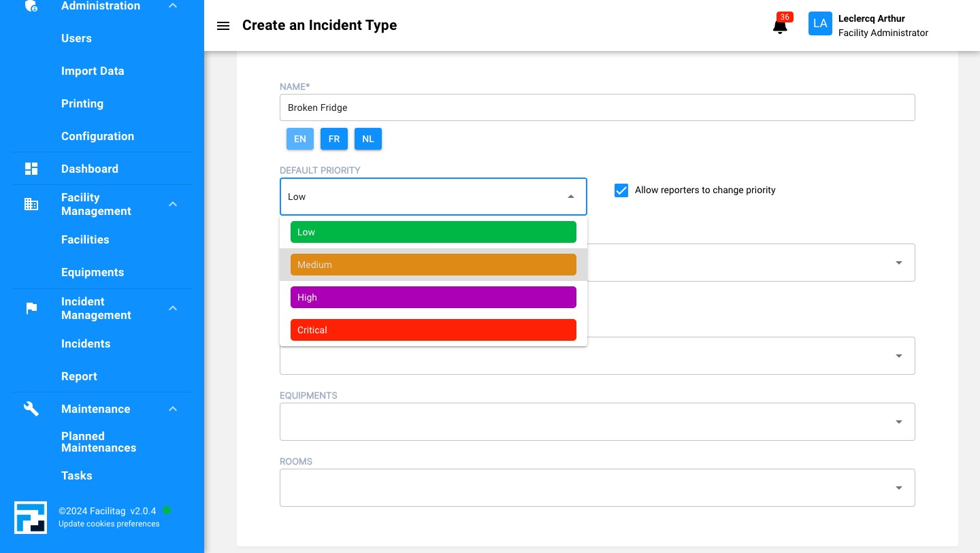Select the EN language button
The width and height of the screenshot is (980, 553).
click(x=299, y=139)
